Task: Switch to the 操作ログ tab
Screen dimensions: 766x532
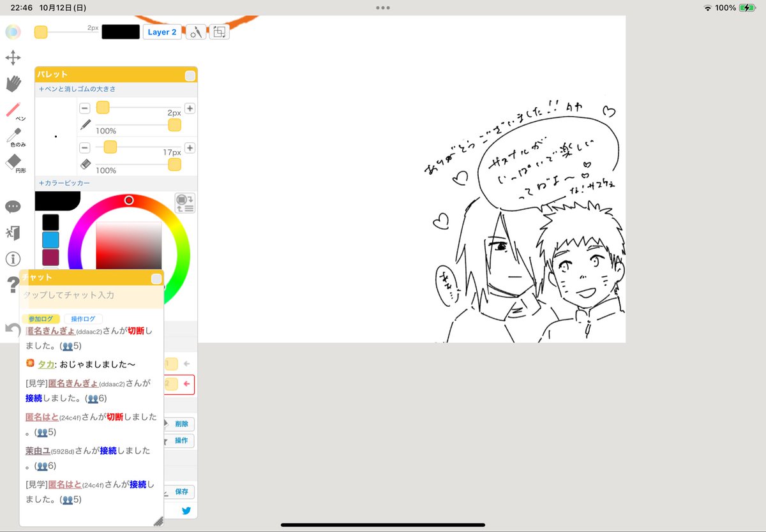Action: 84,319
